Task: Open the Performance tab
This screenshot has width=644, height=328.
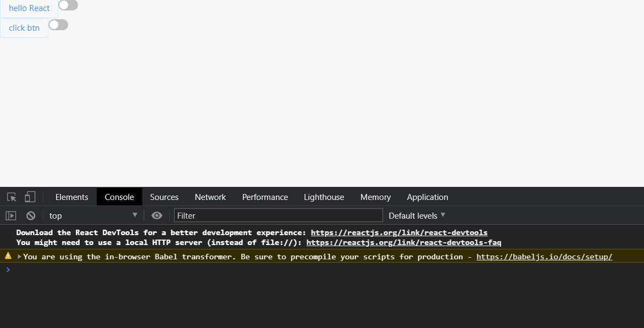Action: coord(265,197)
